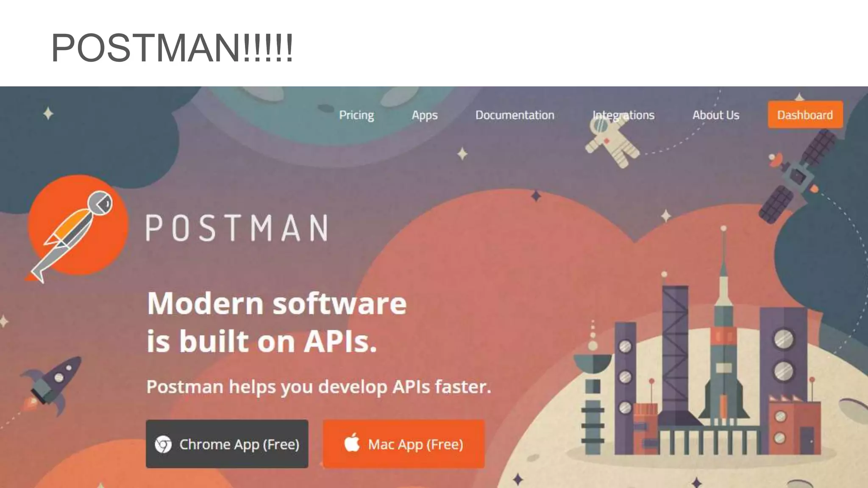868x488 pixels.
Task: Click the floating astronaut illustration
Action: click(610, 141)
